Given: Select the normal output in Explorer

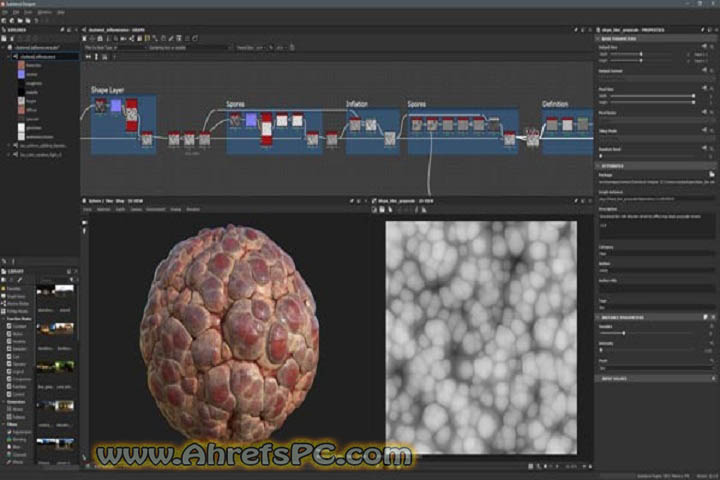Looking at the screenshot, I should [28, 74].
